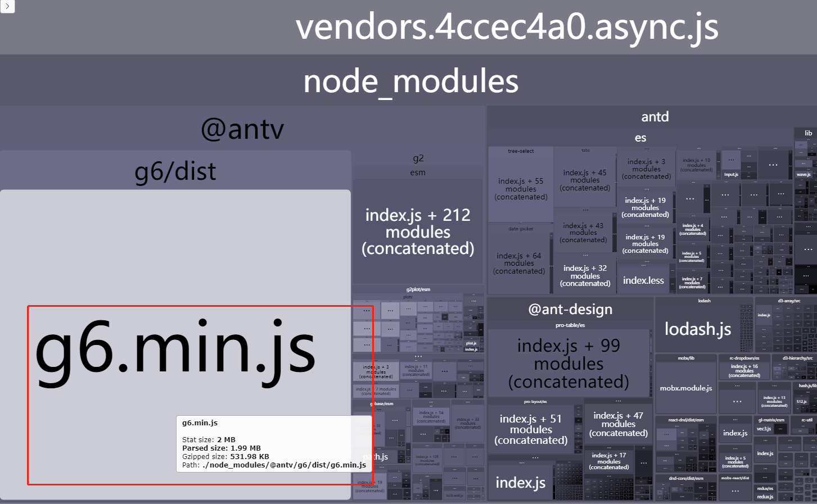The image size is (817, 504).
Task: Select the date-picker folder header
Action: tap(521, 229)
